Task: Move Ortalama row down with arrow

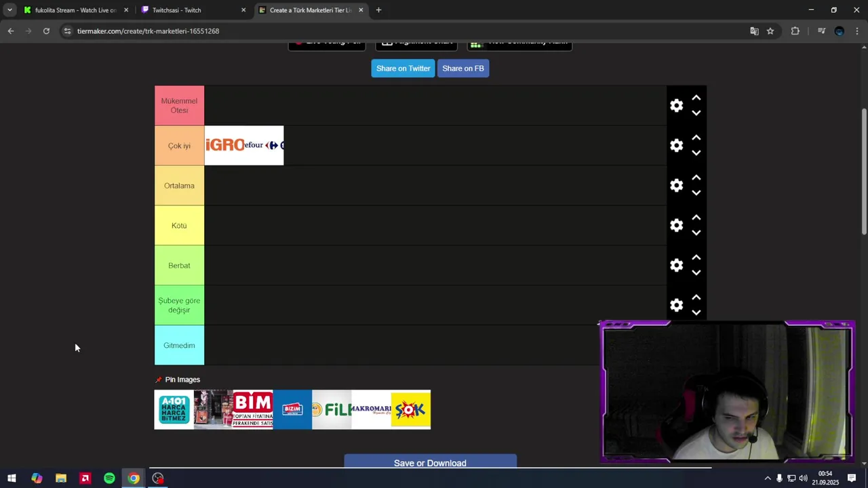Action: (x=696, y=193)
